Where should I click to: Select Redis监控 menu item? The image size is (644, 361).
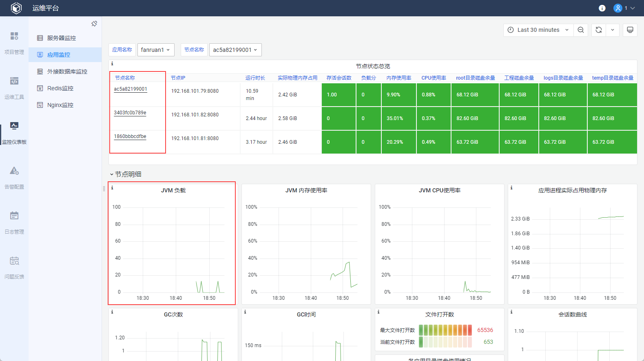point(60,88)
